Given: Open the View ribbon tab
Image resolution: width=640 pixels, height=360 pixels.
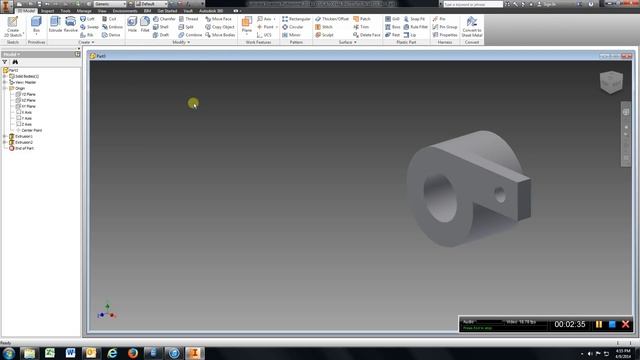Looking at the screenshot, I should tap(102, 11).
